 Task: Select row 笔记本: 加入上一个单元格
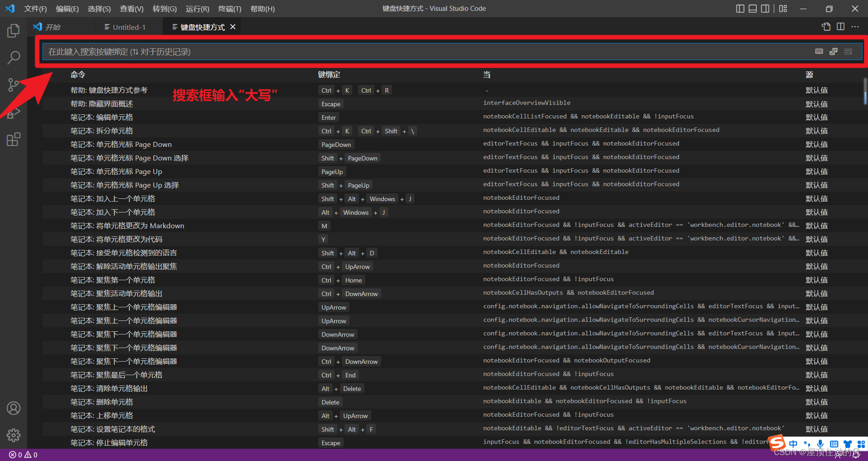453,199
